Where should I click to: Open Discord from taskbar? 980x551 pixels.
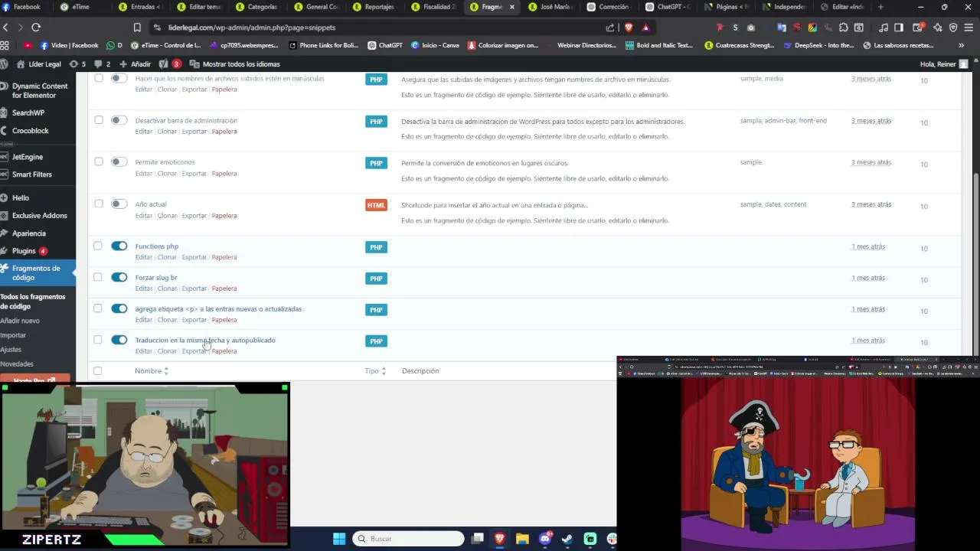coord(545,539)
